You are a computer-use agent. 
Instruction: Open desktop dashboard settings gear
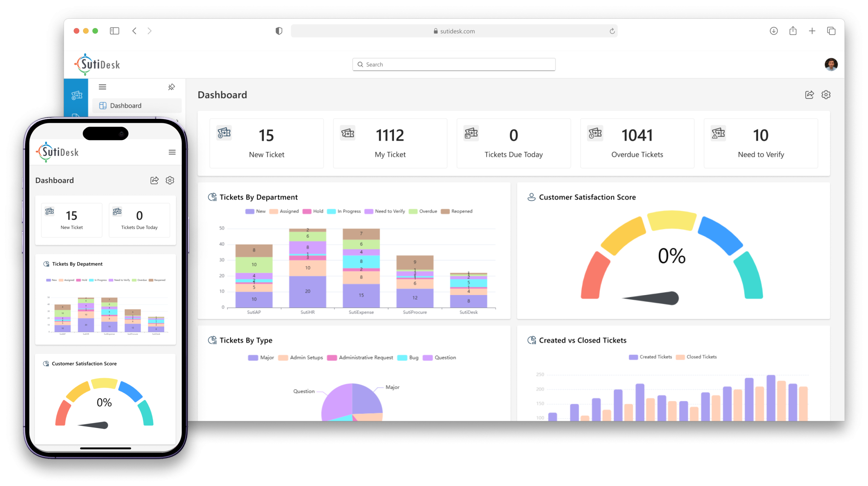coord(826,95)
